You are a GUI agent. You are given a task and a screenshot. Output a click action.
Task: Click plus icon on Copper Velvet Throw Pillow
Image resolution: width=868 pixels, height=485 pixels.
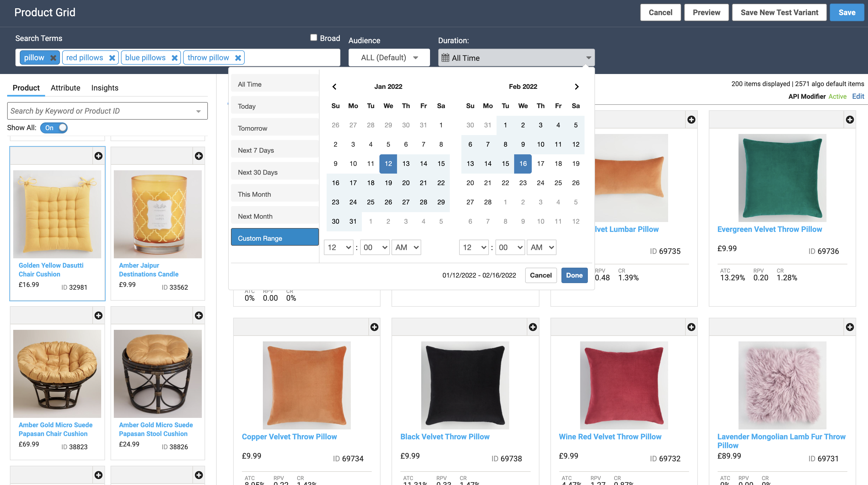click(x=374, y=327)
